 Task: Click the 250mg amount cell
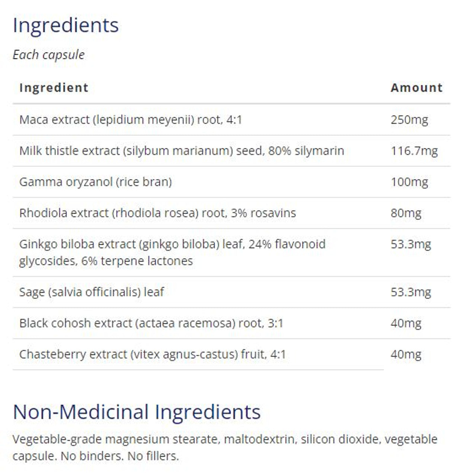409,120
